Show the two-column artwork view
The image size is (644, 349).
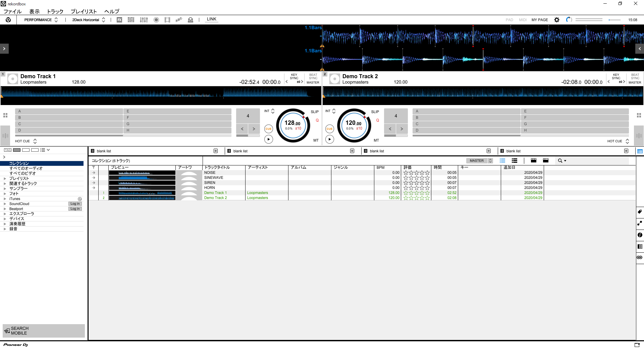point(546,161)
